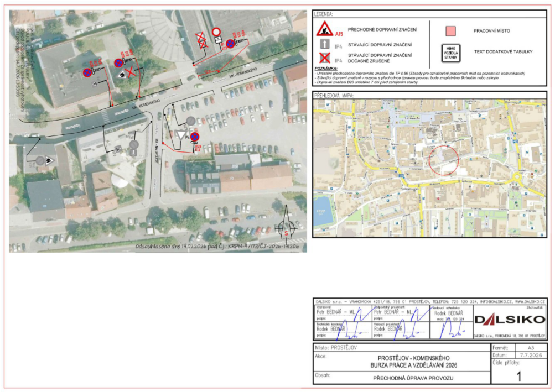Screen dimensions: 555x392
Task: Click the Místo: PROSTĚJOV field
Action: [402, 348]
